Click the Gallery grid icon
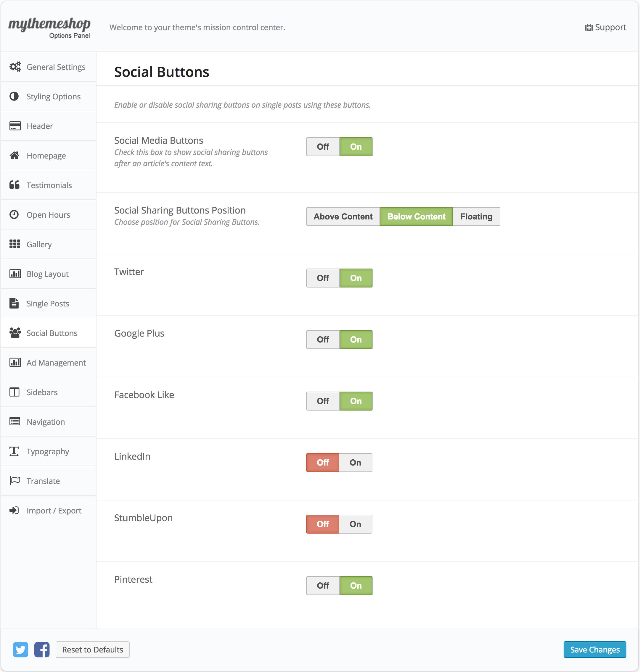The height and width of the screenshot is (672, 640). (x=15, y=244)
